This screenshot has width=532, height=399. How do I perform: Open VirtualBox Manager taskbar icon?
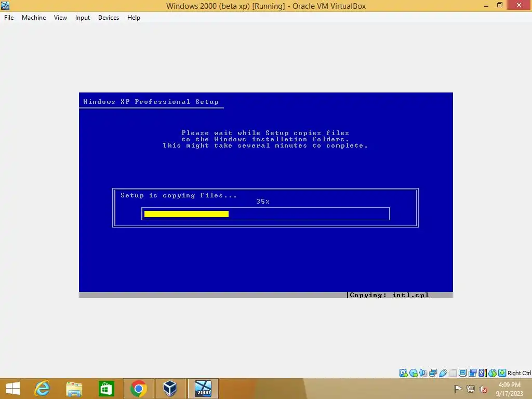coord(170,389)
